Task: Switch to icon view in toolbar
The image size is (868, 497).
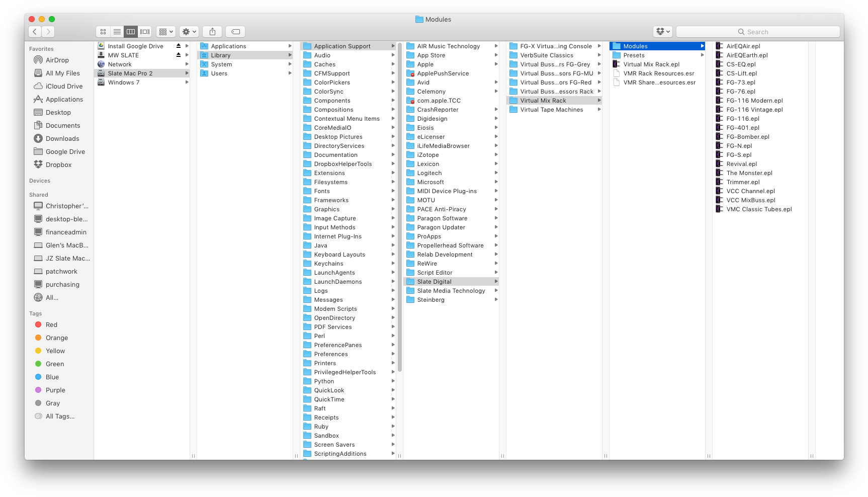Action: [x=103, y=32]
